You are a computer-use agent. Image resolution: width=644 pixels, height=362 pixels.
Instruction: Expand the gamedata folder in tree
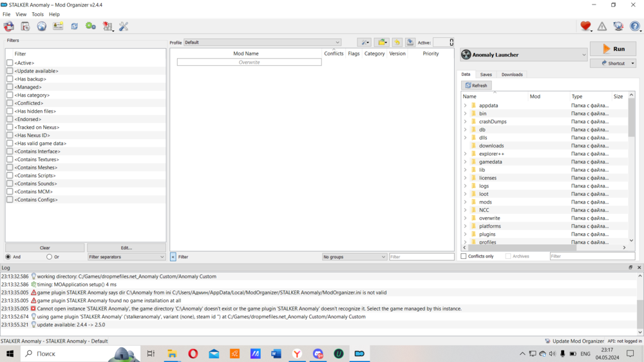pos(465,162)
